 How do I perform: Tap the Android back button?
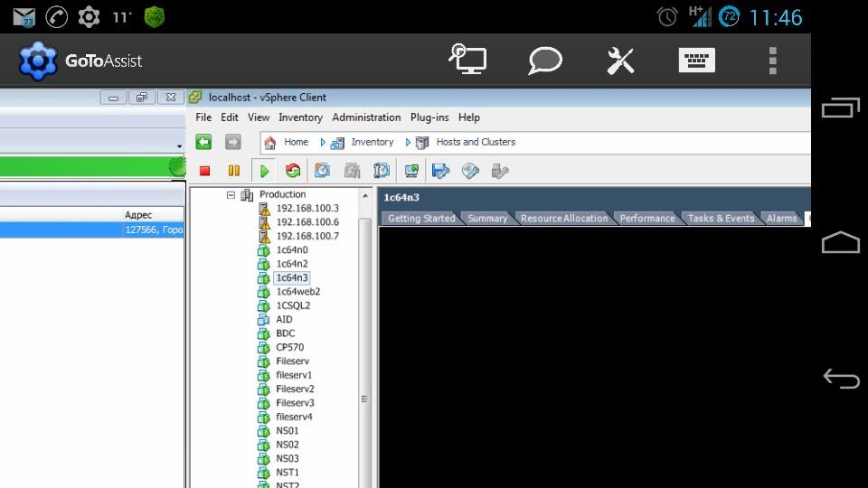tap(841, 379)
